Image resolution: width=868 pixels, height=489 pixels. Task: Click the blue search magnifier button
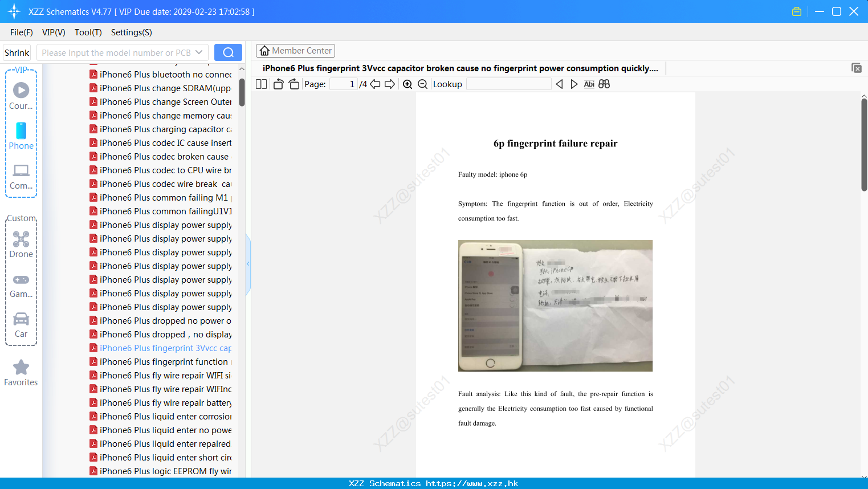click(x=228, y=52)
